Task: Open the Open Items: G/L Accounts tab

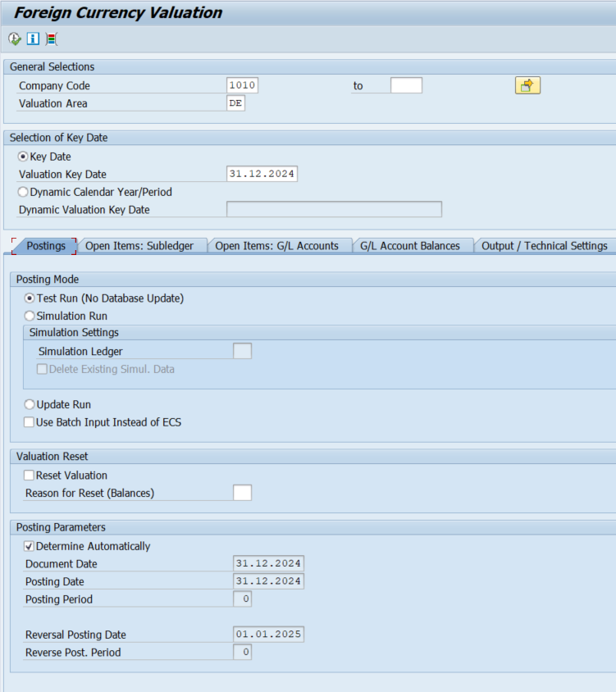Action: [277, 246]
